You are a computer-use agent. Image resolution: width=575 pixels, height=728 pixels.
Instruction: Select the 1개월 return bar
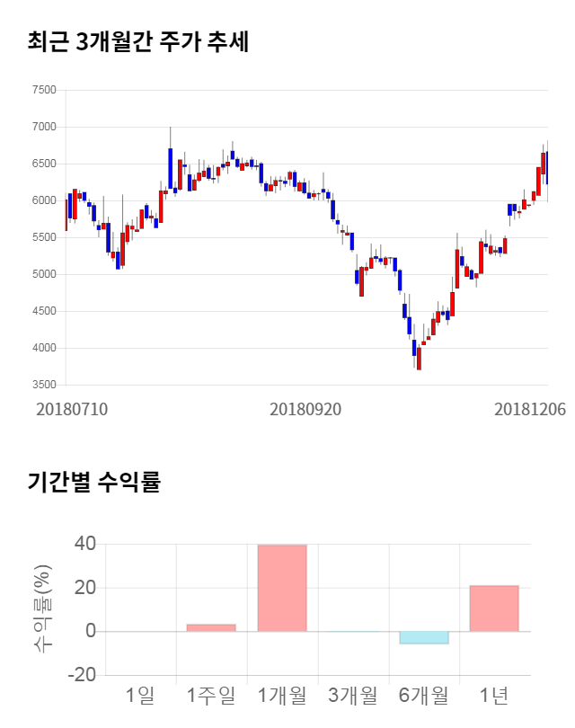tap(282, 588)
